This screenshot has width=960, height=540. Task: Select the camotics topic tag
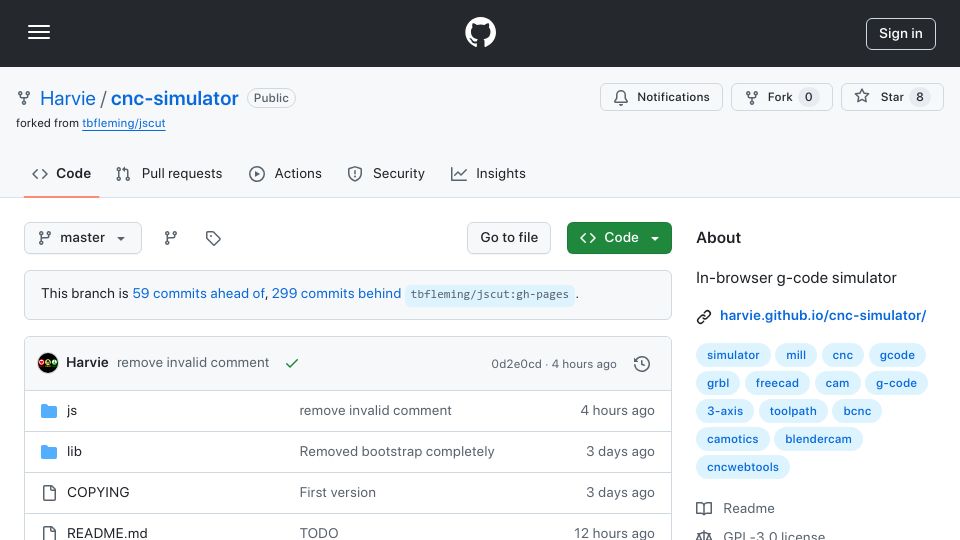coord(732,440)
